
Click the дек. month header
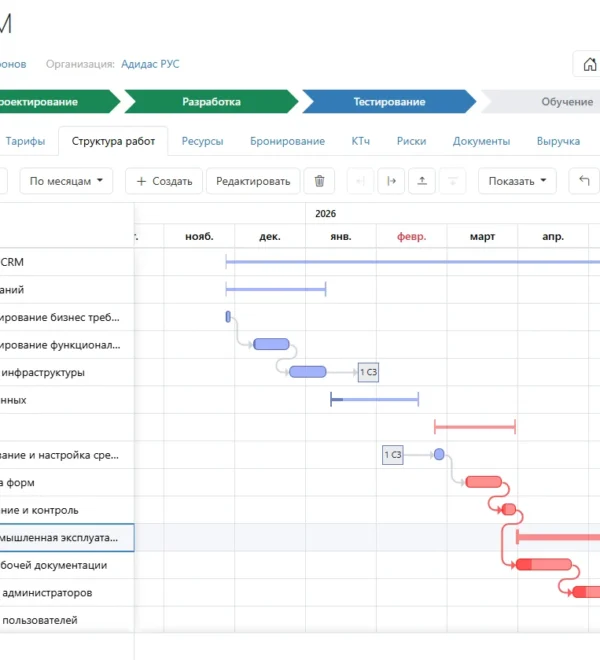[x=270, y=237]
